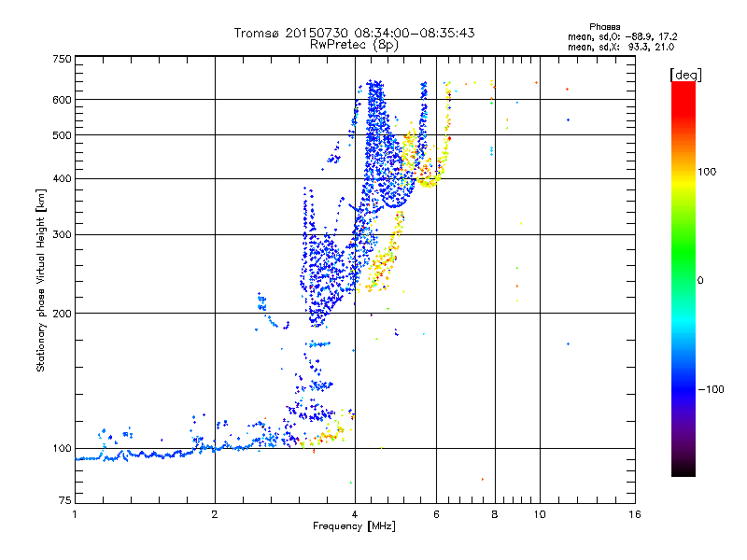
Task: Click the y-axis tick label '750'
Action: [x=63, y=59]
